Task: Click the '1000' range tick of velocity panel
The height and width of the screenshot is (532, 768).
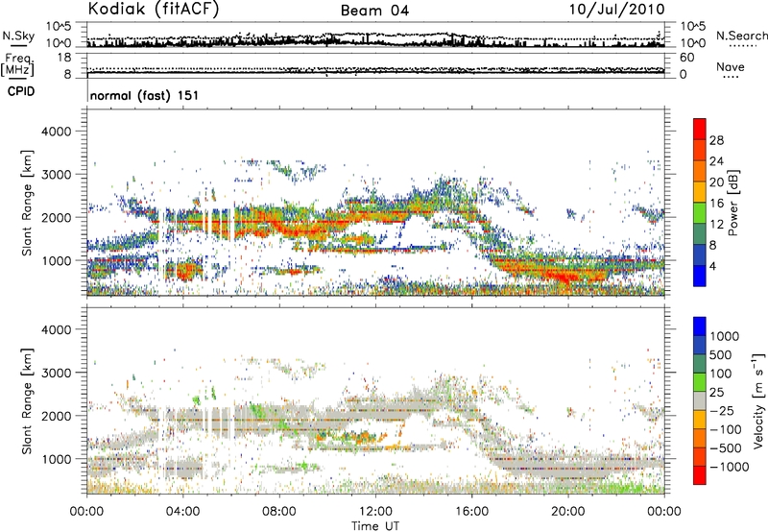Action: pos(56,459)
